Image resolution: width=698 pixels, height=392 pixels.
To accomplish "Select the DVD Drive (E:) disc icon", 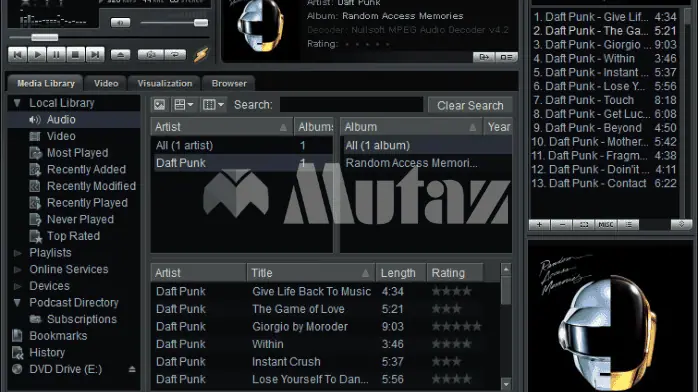I will [x=17, y=369].
